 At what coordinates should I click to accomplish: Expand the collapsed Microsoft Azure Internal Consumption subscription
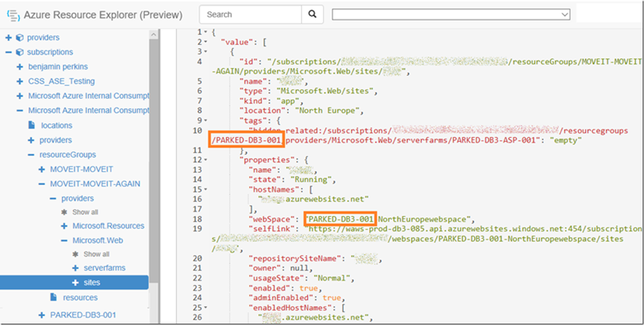click(20, 96)
